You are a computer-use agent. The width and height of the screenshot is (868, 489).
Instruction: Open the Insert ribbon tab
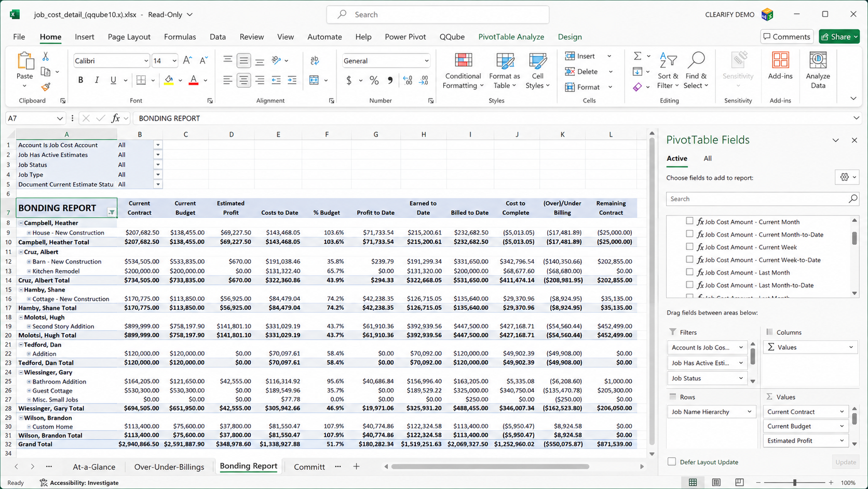pos(85,37)
